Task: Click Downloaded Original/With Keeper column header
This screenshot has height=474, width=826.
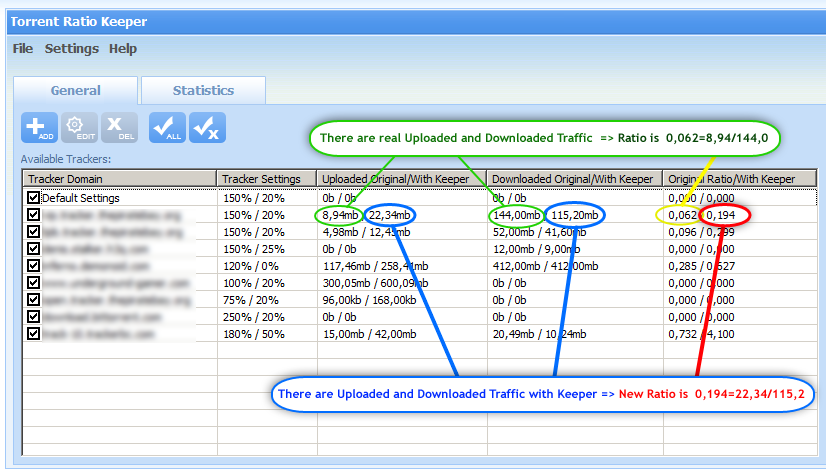Action: point(574,179)
